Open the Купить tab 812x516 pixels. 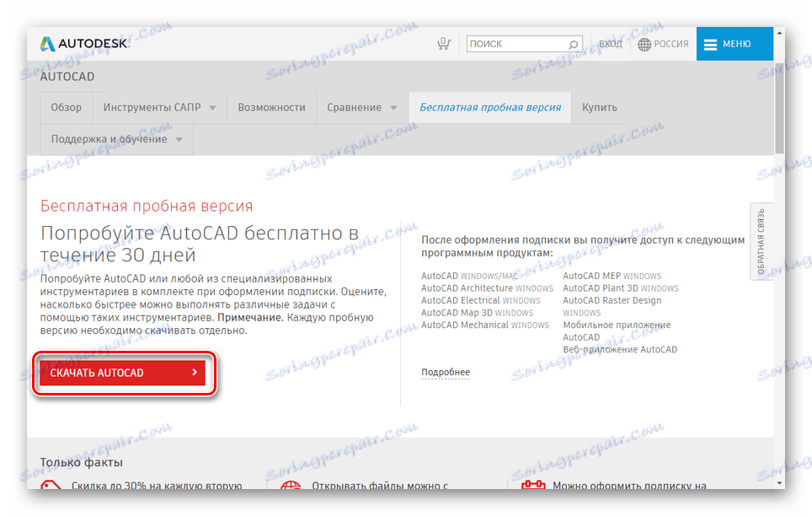[599, 107]
